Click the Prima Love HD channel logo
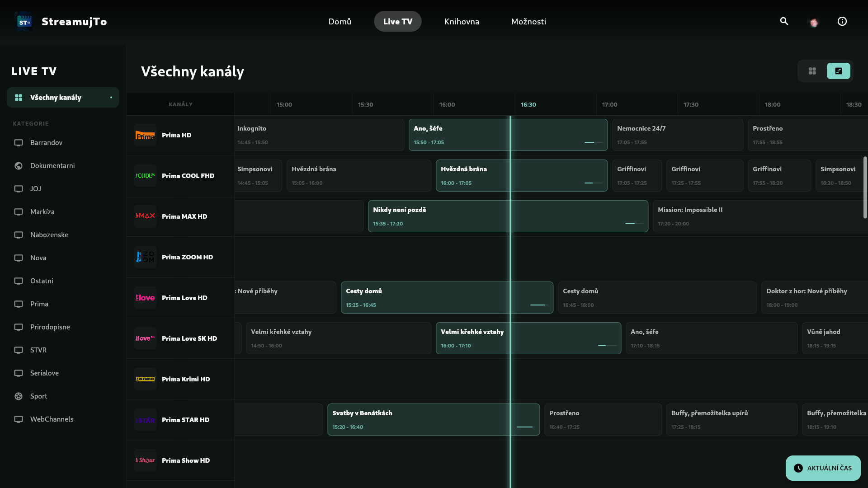The width and height of the screenshot is (868, 488). click(x=145, y=298)
